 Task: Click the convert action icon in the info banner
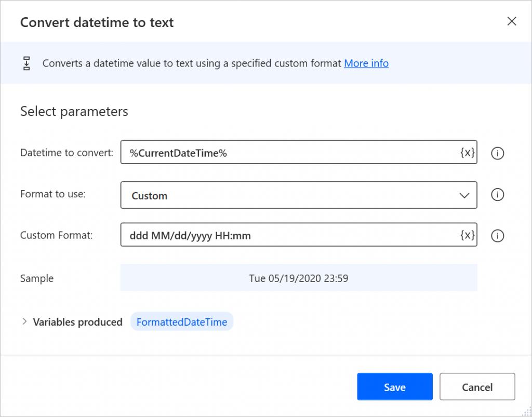point(27,63)
